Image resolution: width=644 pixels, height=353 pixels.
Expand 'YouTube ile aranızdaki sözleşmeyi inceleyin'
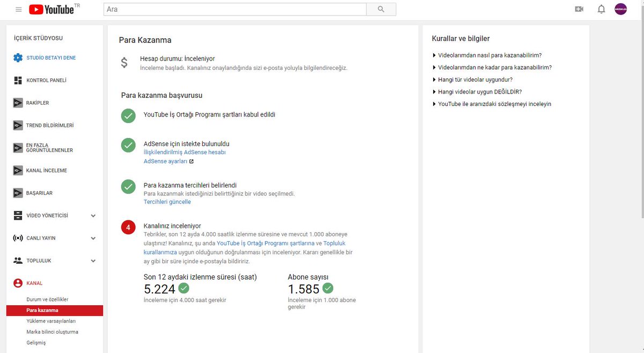pos(492,104)
